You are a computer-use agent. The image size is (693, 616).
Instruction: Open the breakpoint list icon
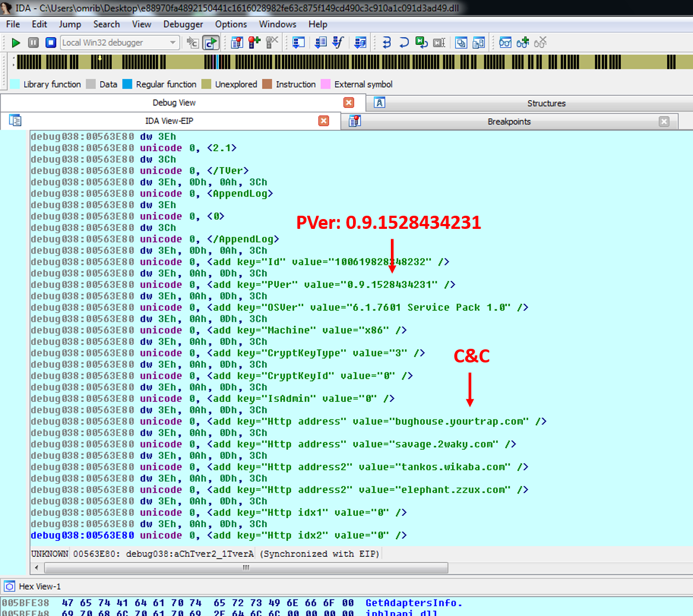[x=237, y=43]
